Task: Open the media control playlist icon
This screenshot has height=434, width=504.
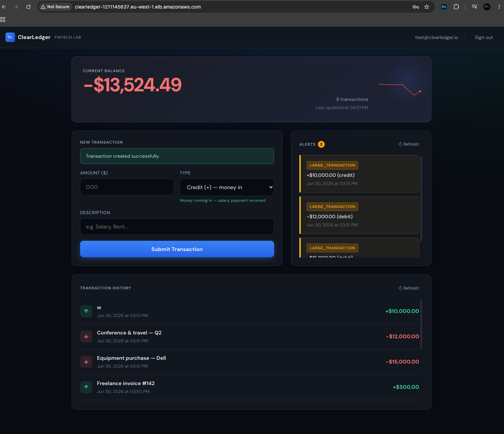Action: point(475,6)
